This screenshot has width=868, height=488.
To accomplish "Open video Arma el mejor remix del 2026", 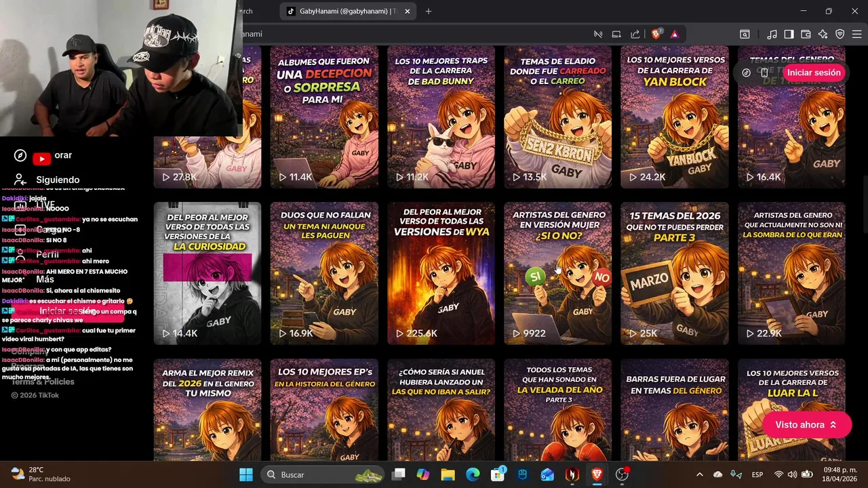I will click(x=208, y=410).
